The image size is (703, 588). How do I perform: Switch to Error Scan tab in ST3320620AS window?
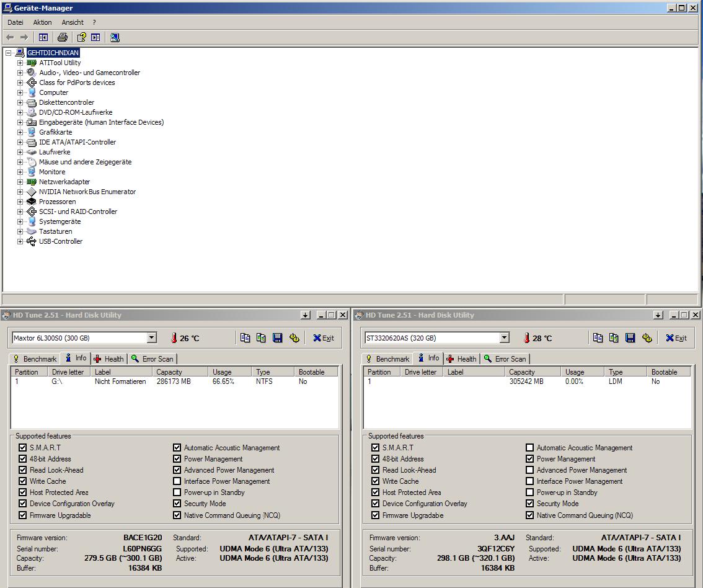pyautogui.click(x=505, y=359)
